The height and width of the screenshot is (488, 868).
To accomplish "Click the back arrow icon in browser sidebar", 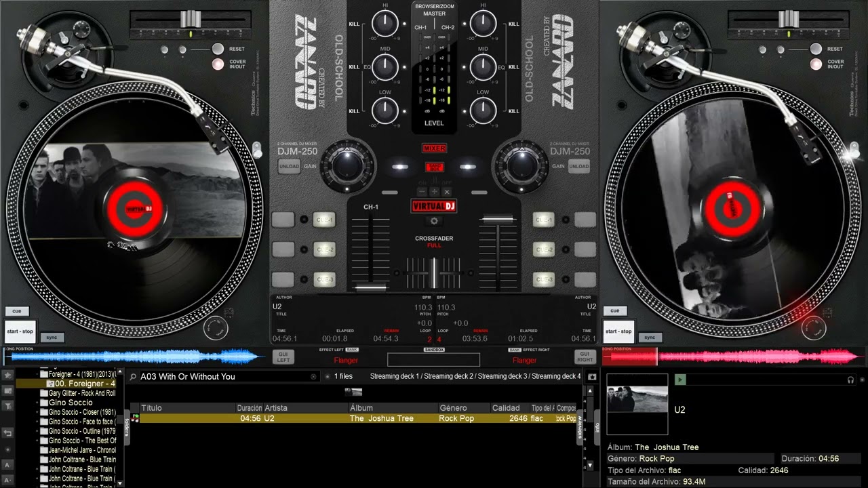I will 7,432.
